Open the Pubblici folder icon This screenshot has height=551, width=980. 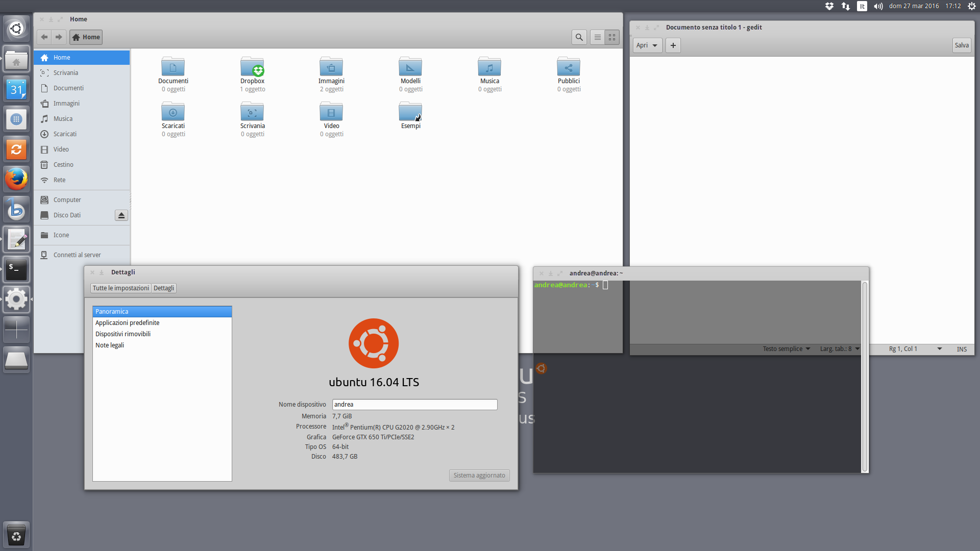tap(569, 74)
